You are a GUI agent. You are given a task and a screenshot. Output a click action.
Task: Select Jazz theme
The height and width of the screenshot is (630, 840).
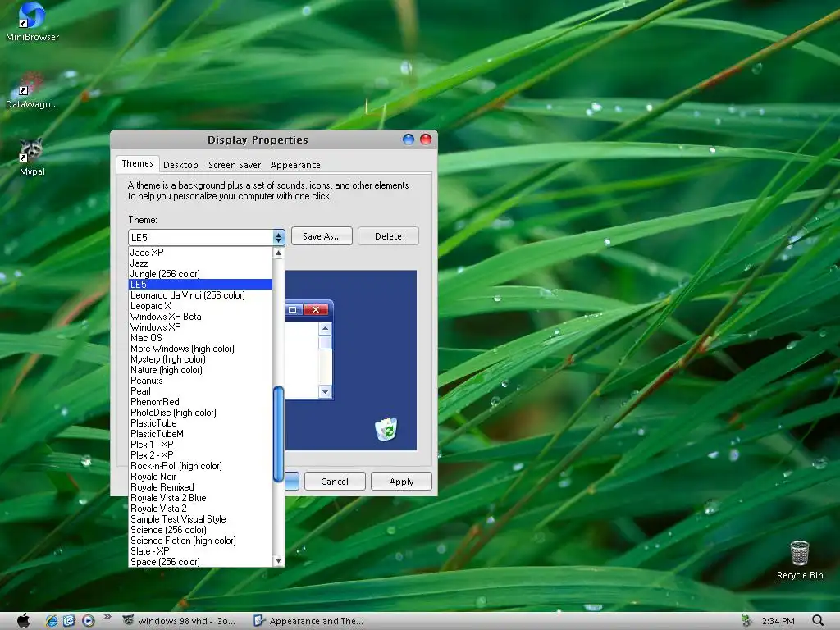[x=200, y=263]
